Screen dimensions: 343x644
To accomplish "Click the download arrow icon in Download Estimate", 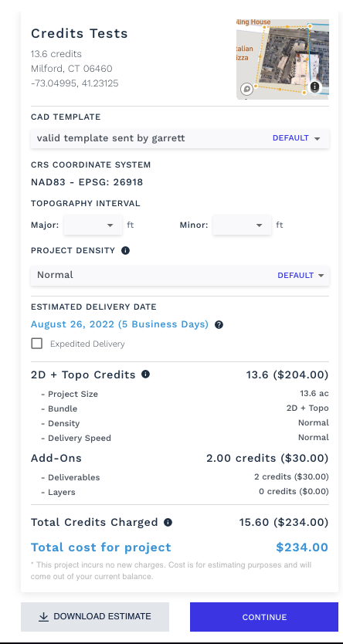I will pyautogui.click(x=43, y=617).
